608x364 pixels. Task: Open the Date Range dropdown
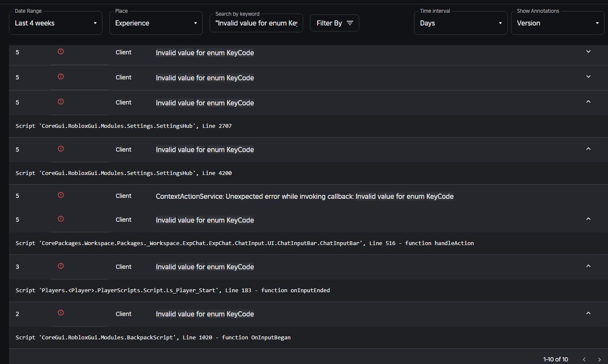(55, 23)
